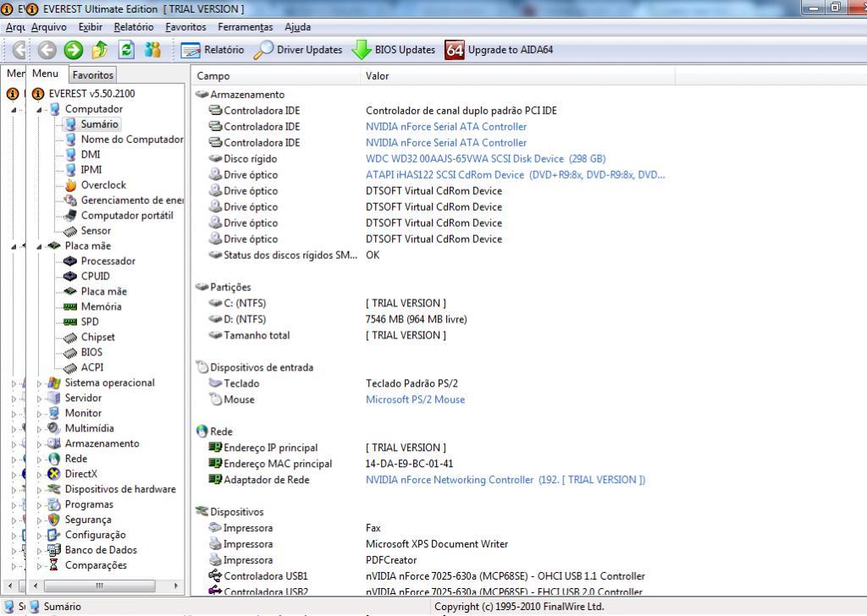The height and width of the screenshot is (616, 867).
Task: Click the Configuração icon
Action: (x=53, y=535)
